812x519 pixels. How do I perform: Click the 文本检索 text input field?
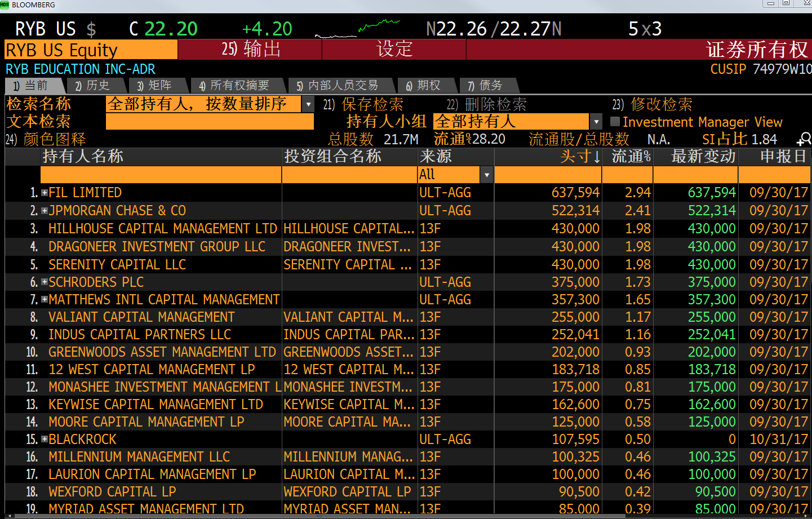[210, 122]
